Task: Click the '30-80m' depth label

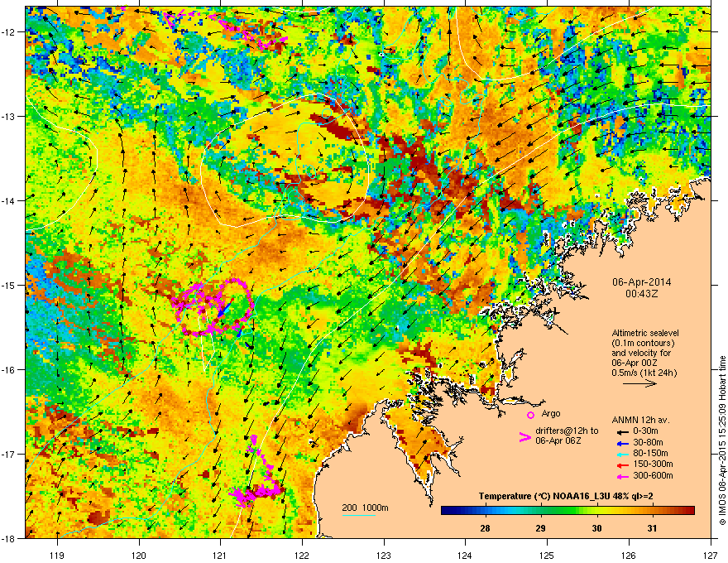Action: coord(648,442)
